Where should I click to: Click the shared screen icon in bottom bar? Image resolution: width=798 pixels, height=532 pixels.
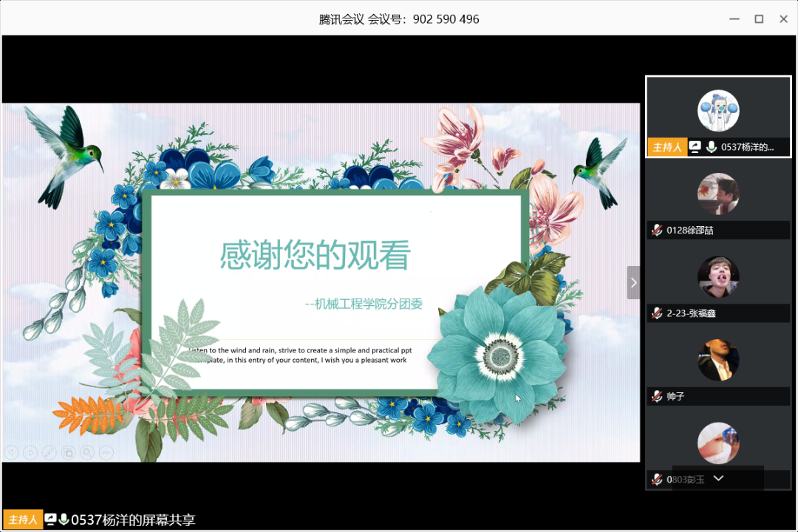tap(50, 519)
